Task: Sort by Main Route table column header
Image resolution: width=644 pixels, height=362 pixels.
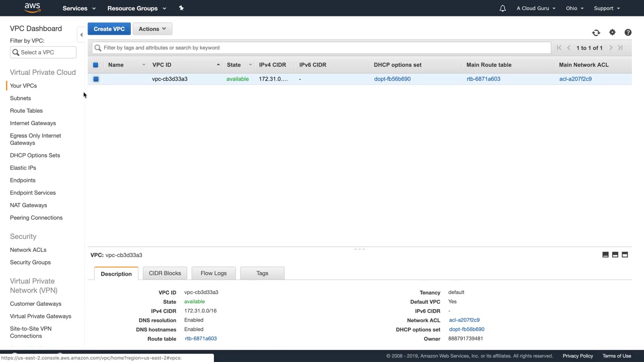Action: pos(489,65)
